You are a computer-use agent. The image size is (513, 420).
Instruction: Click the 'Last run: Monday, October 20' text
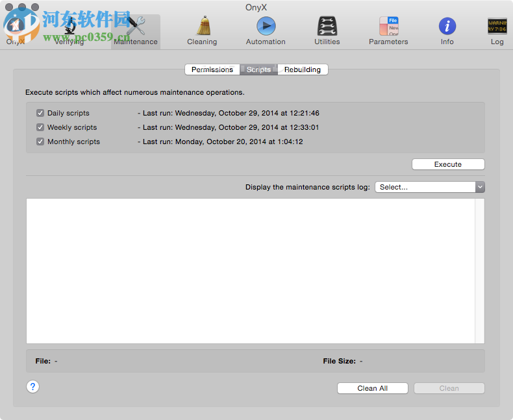pos(220,142)
